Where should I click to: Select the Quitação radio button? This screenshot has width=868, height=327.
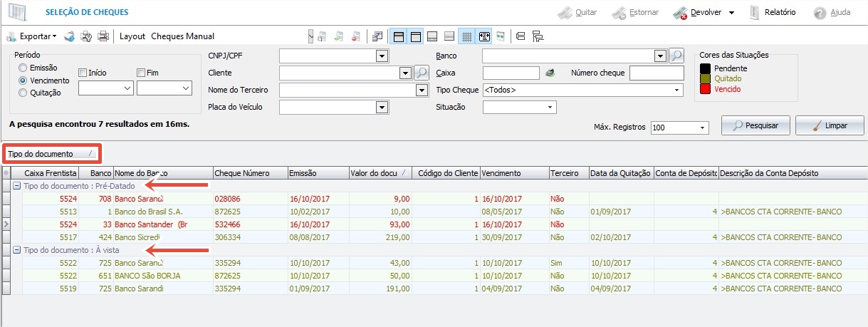tap(23, 93)
